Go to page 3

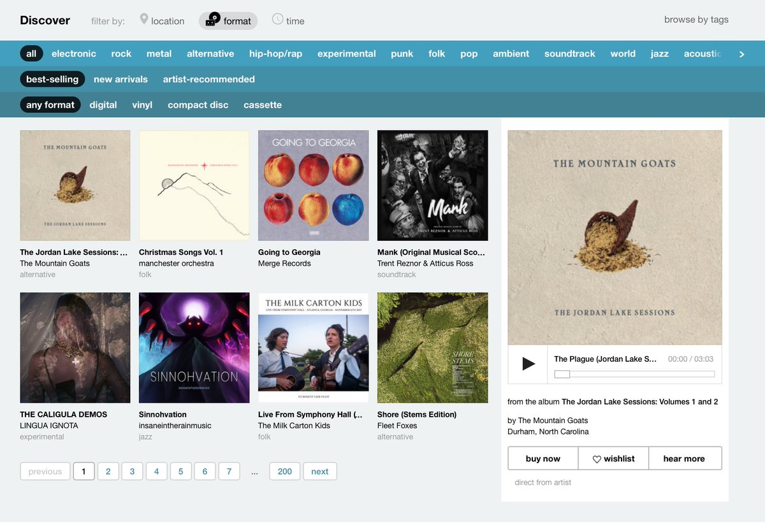(x=132, y=471)
